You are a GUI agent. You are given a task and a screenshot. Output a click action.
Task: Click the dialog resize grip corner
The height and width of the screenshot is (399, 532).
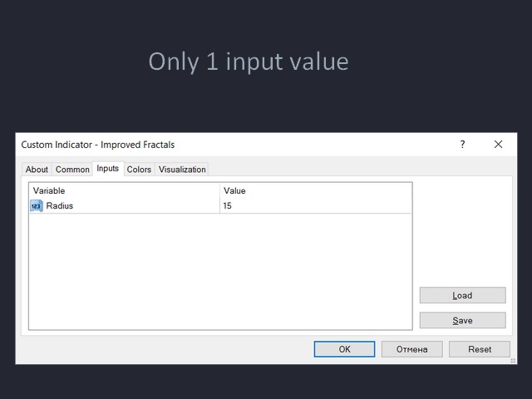[513, 361]
